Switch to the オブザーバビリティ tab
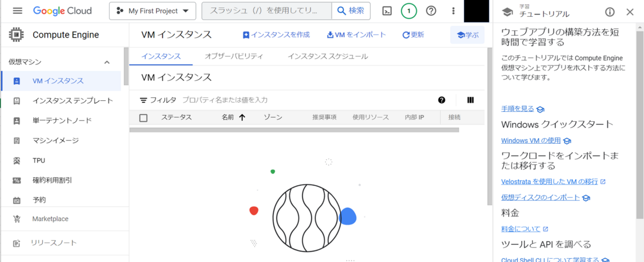Image resolution: width=644 pixels, height=262 pixels. coord(234,56)
